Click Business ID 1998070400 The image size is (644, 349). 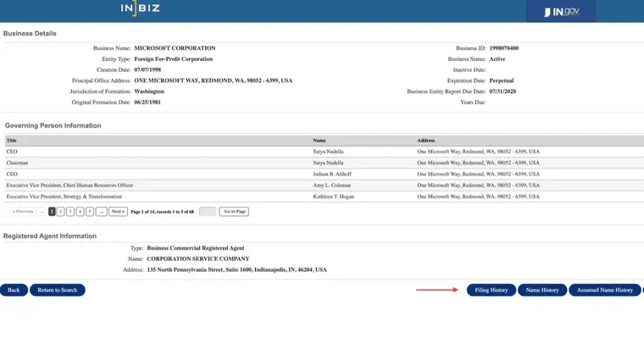coord(504,48)
